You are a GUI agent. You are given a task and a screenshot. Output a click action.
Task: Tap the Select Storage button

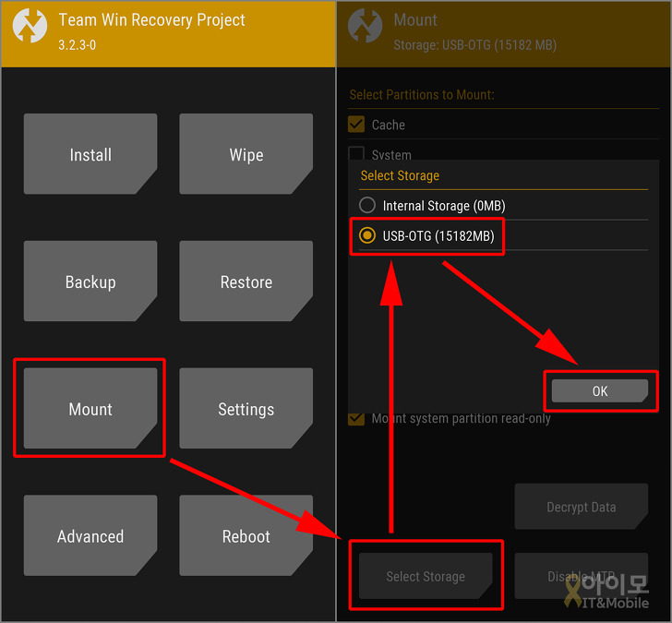[x=426, y=576]
